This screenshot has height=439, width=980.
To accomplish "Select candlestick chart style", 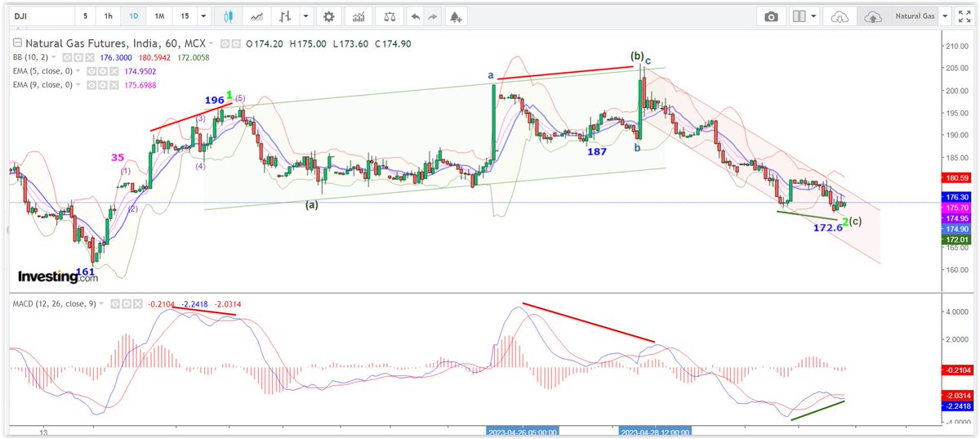I will [x=228, y=16].
